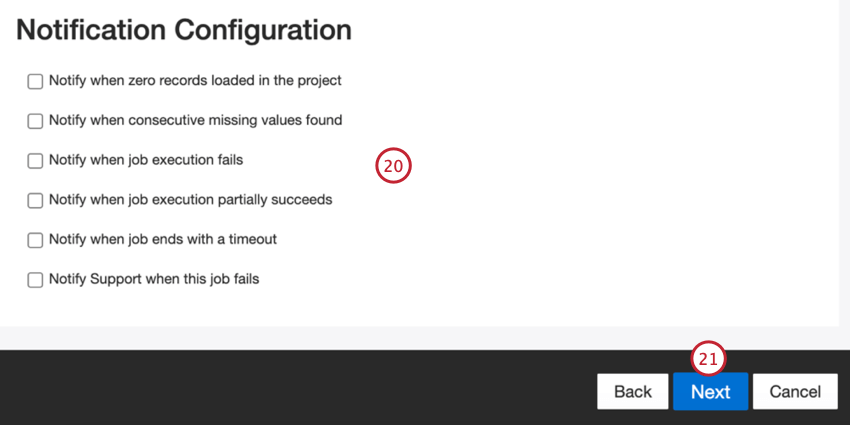
Task: Click the dark footer bar left of Back
Action: coord(300,390)
